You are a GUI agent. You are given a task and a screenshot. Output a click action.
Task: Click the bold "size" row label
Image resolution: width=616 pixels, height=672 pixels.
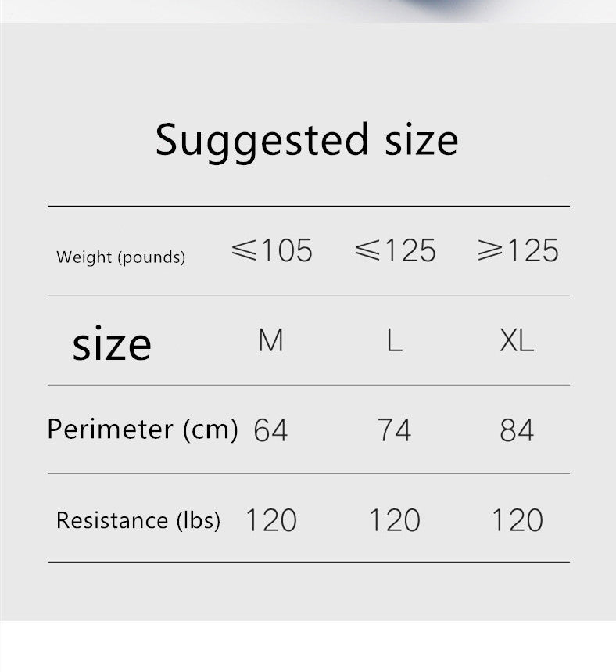[112, 343]
